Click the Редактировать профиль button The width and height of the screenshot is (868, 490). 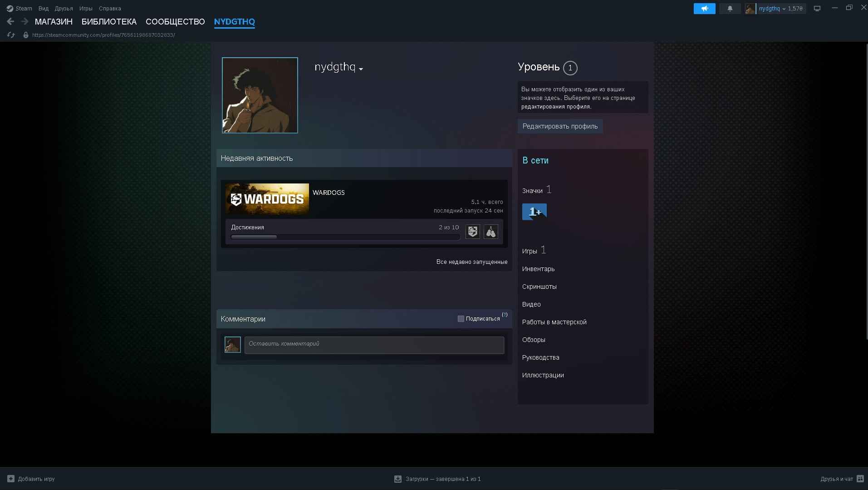click(560, 126)
